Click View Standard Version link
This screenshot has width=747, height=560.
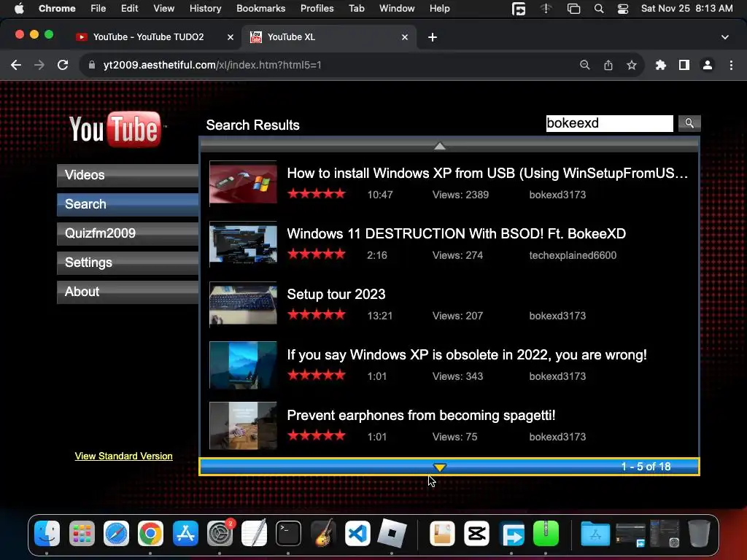(x=123, y=456)
